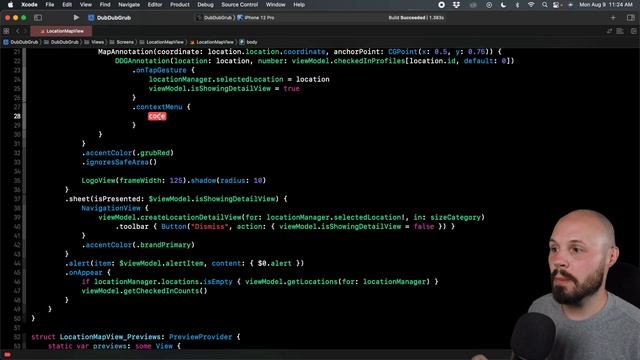
Task: Open the Product menu
Action: pos(180,4)
